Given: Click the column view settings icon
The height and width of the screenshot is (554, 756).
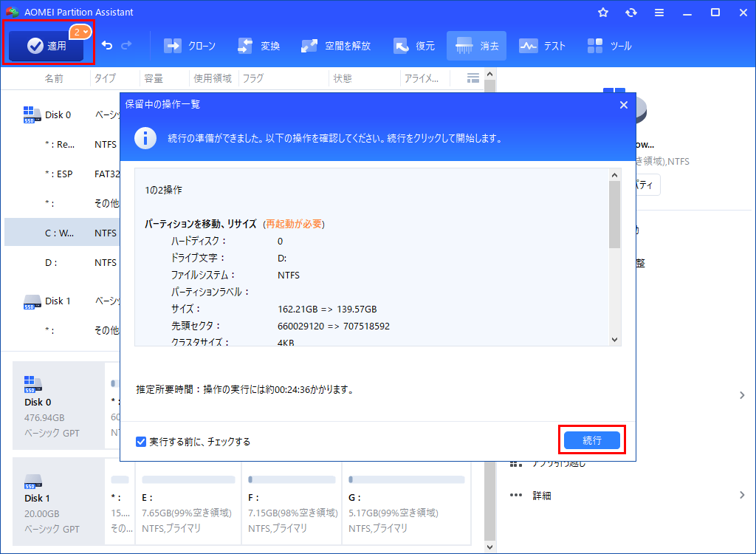Looking at the screenshot, I should (x=473, y=78).
